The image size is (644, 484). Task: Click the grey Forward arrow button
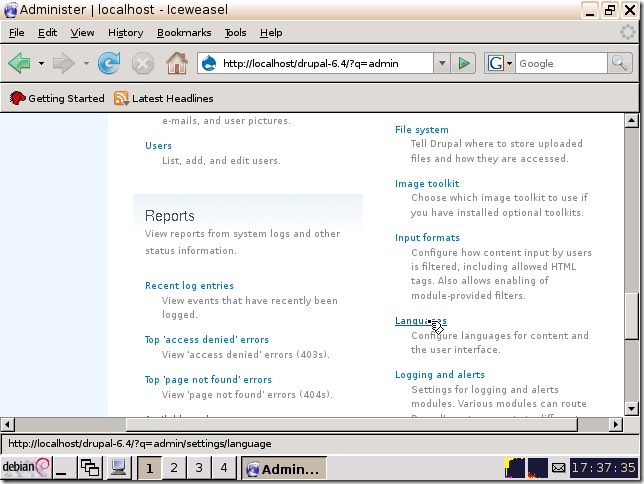pyautogui.click(x=64, y=63)
